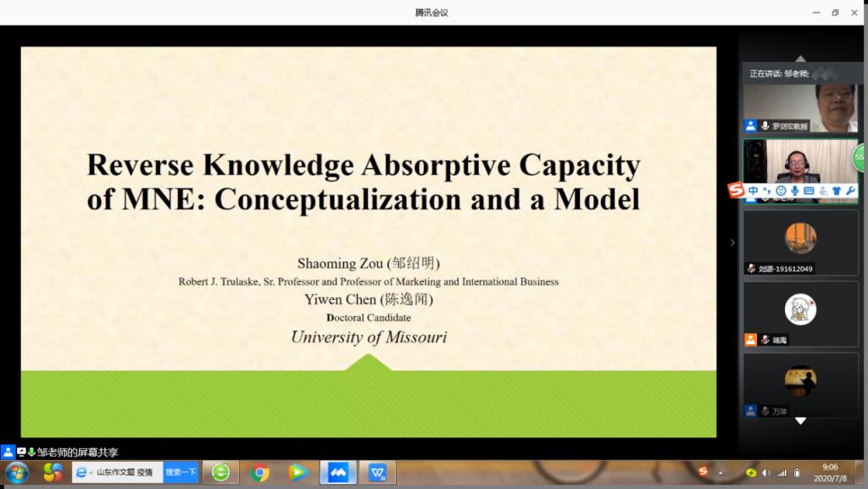This screenshot has width=868, height=489.
Task: Select 刘源-191612049 participant tile
Action: pos(800,242)
